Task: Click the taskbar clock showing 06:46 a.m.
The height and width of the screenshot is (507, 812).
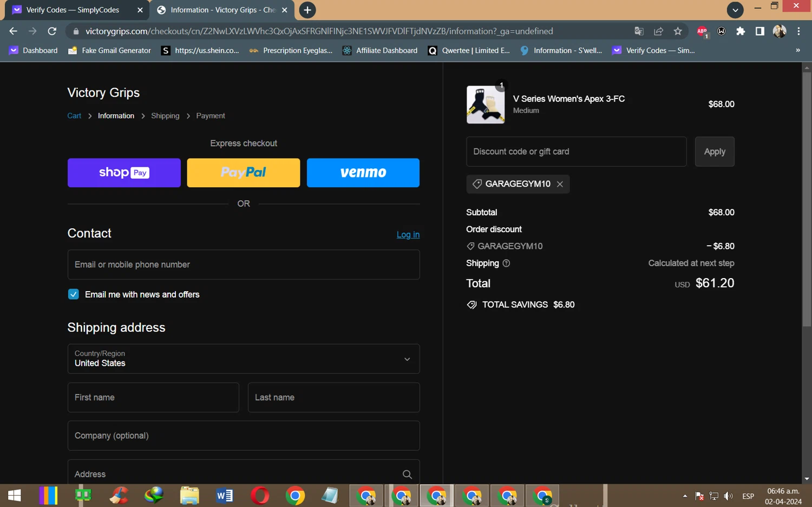Action: (x=783, y=496)
